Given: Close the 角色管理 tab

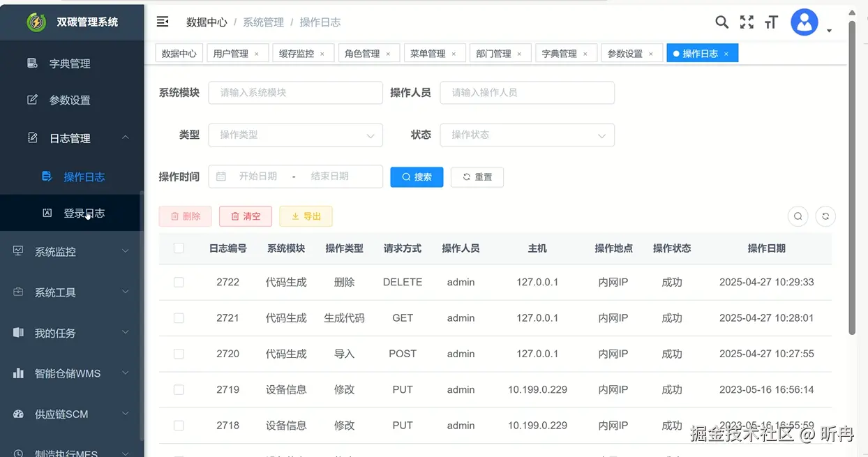Looking at the screenshot, I should (388, 54).
